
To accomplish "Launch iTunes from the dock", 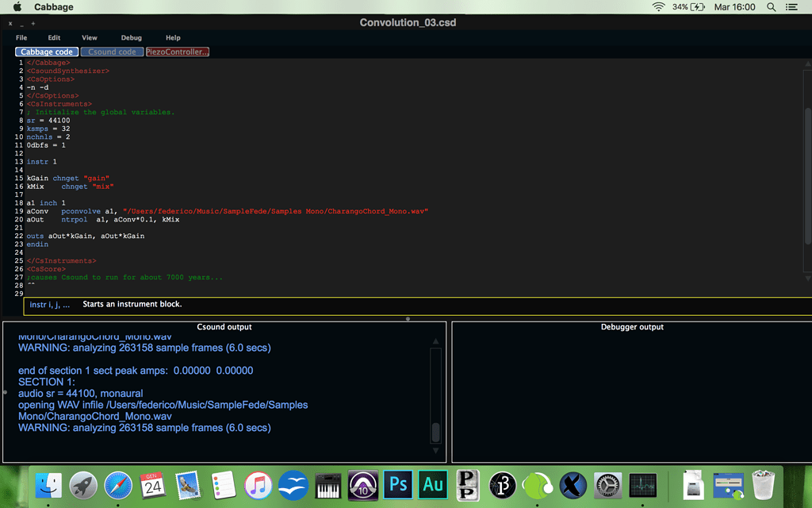I will (x=258, y=485).
